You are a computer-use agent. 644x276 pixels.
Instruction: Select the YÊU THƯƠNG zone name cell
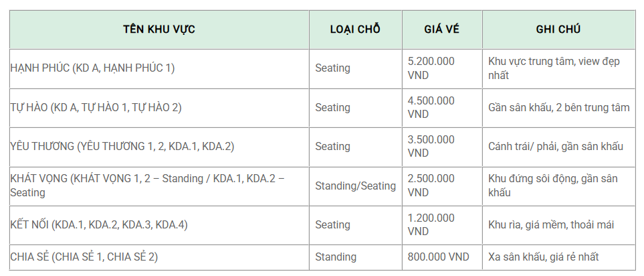(159, 147)
